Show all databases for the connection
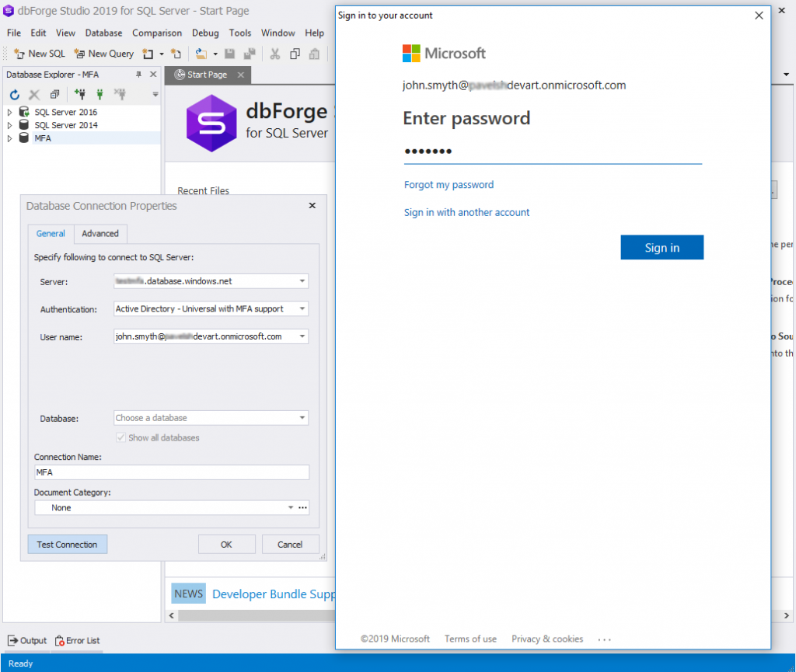Viewport: 796px width, 672px height. (121, 437)
